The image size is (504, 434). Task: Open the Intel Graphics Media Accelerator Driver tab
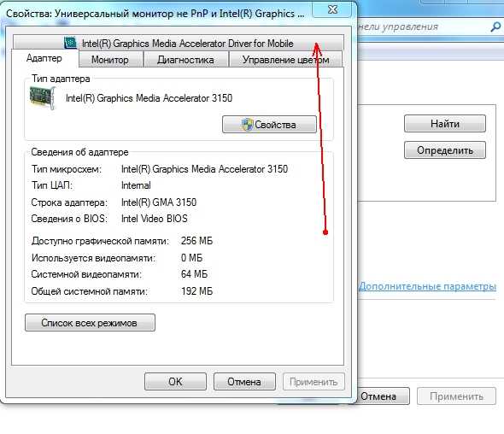179,43
